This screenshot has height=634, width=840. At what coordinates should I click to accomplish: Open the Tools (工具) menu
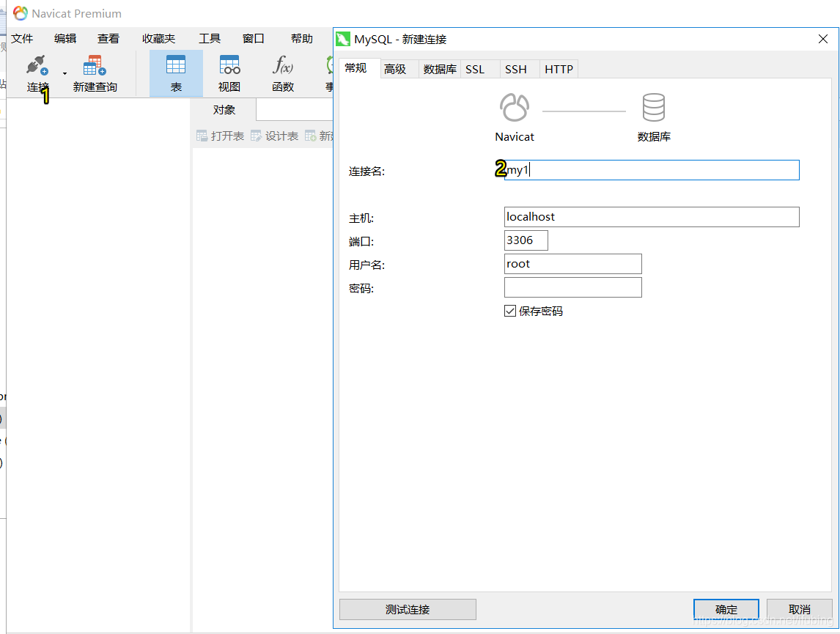click(x=210, y=39)
